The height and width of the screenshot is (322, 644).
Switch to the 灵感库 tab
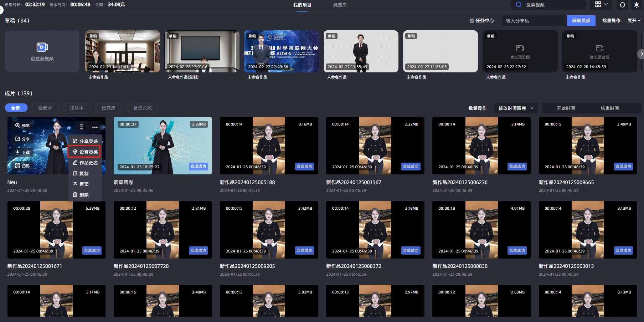point(340,5)
